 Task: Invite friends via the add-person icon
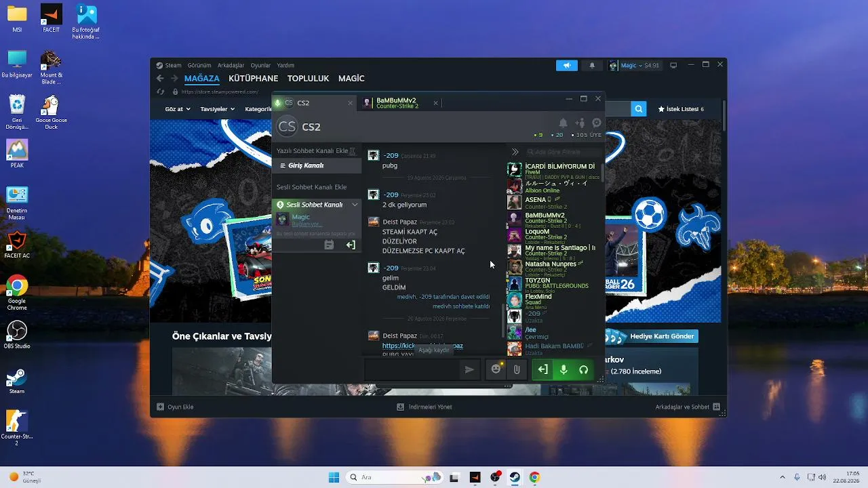click(580, 123)
